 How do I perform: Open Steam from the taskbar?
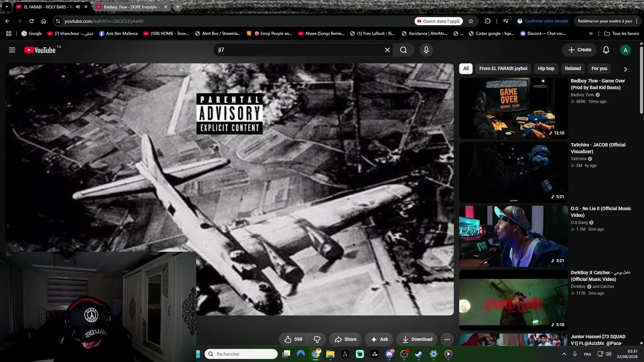click(x=419, y=354)
